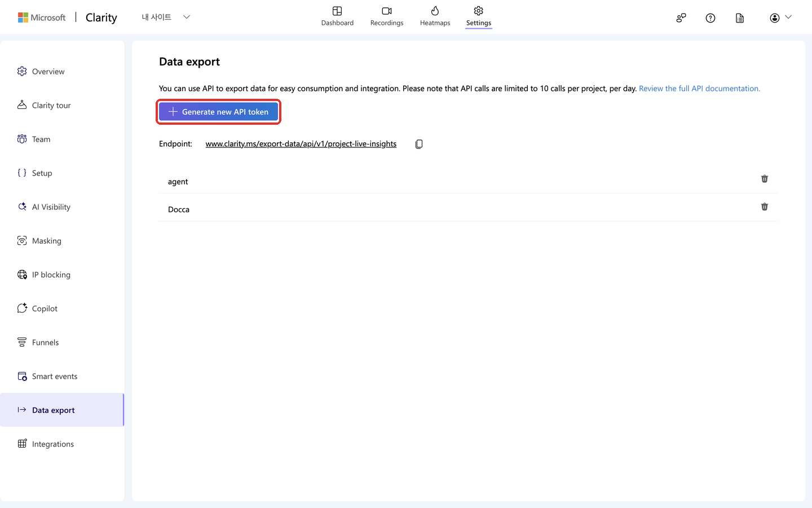The image size is (812, 508).
Task: Open Setup in the sidebar
Action: tap(62, 173)
